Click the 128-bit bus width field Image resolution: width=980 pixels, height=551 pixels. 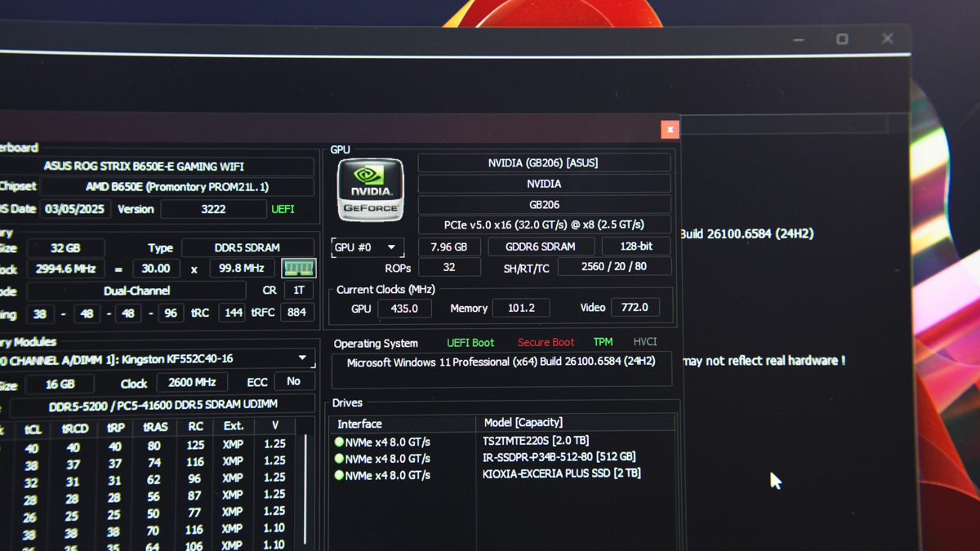636,246
